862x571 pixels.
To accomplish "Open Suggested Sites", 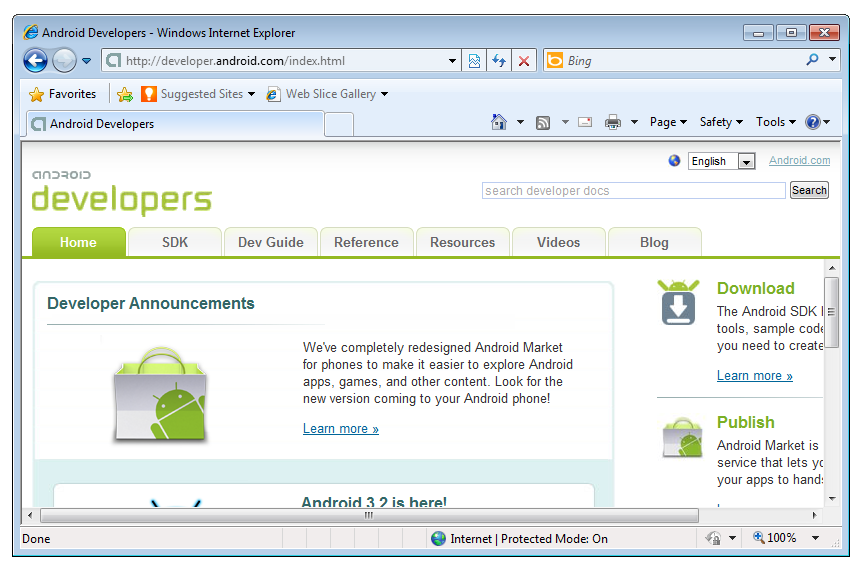I will (198, 94).
